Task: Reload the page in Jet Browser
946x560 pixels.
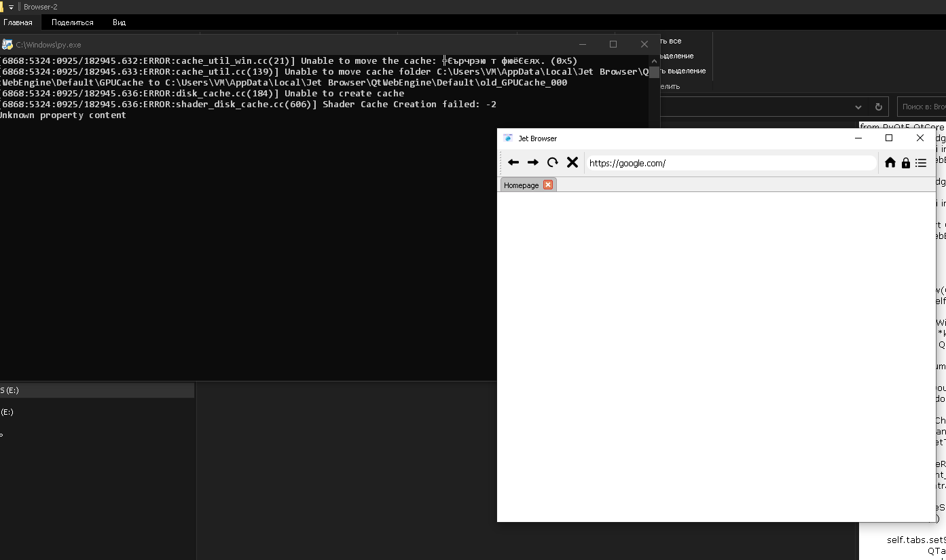Action: pos(553,163)
